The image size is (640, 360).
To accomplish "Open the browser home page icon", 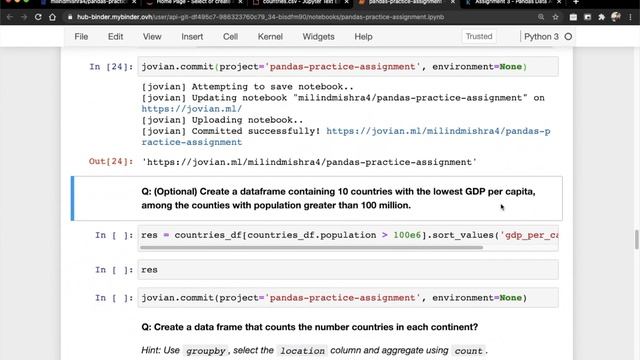I will pos(52,17).
